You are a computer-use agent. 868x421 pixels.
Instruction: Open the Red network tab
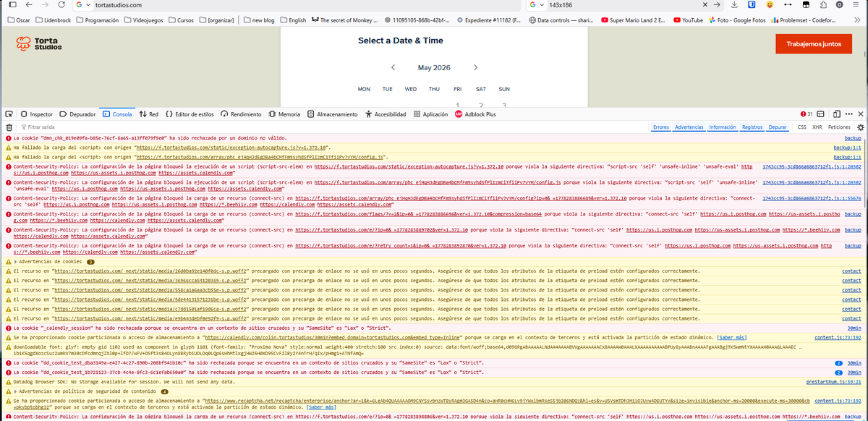click(148, 114)
